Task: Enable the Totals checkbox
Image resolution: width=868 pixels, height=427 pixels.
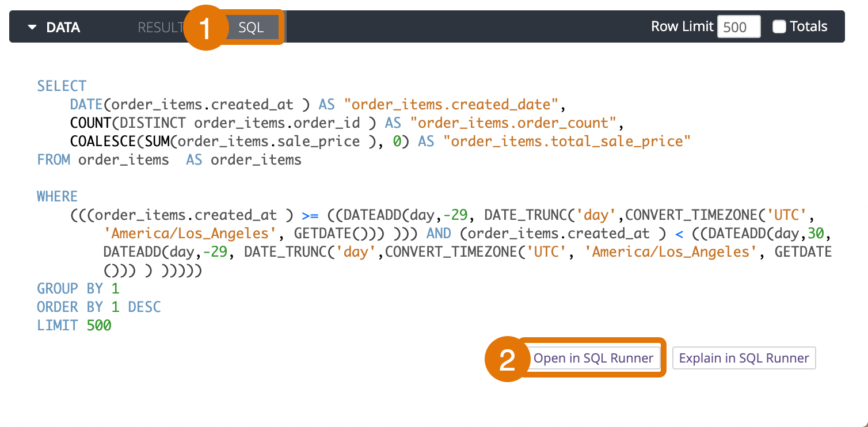Action: coord(779,26)
